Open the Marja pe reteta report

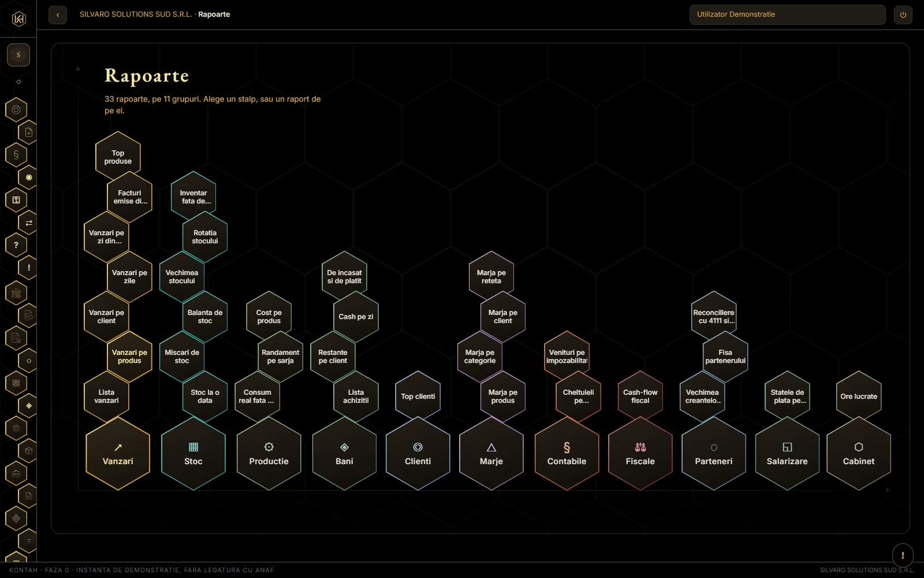coord(491,277)
